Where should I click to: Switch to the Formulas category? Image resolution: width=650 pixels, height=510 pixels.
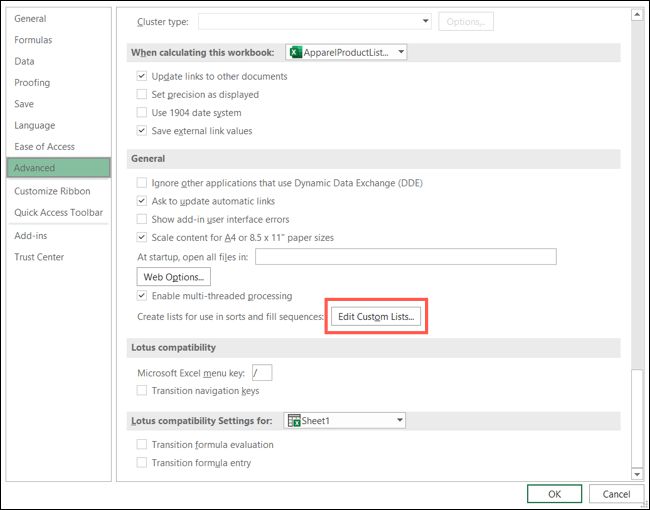point(33,40)
